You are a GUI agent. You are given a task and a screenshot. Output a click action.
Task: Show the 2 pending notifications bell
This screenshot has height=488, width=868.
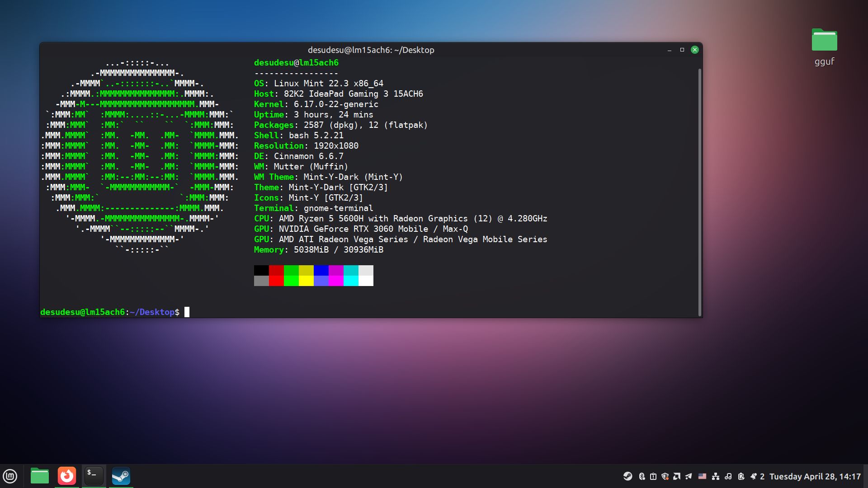click(x=757, y=476)
